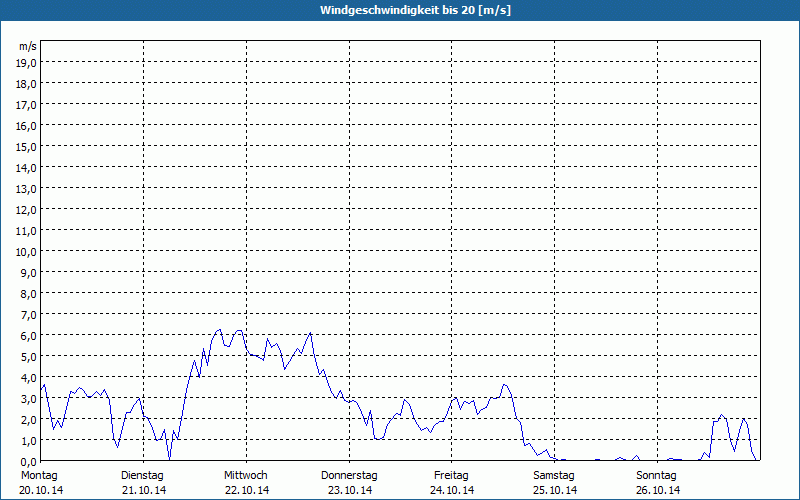The height and width of the screenshot is (500, 800).
Task: Click the 'Mittwoch' day label
Action: point(245,476)
